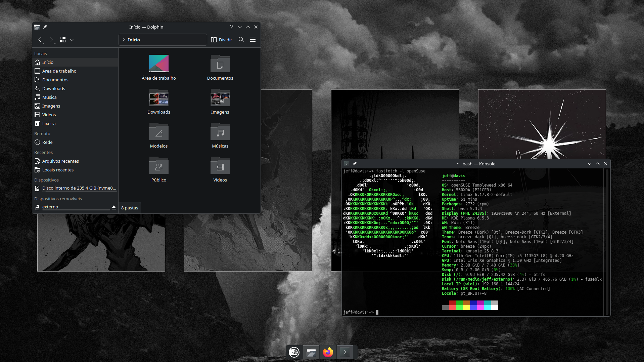Click the icons view mode button
Screen dimensions: 644x362
click(63, 40)
